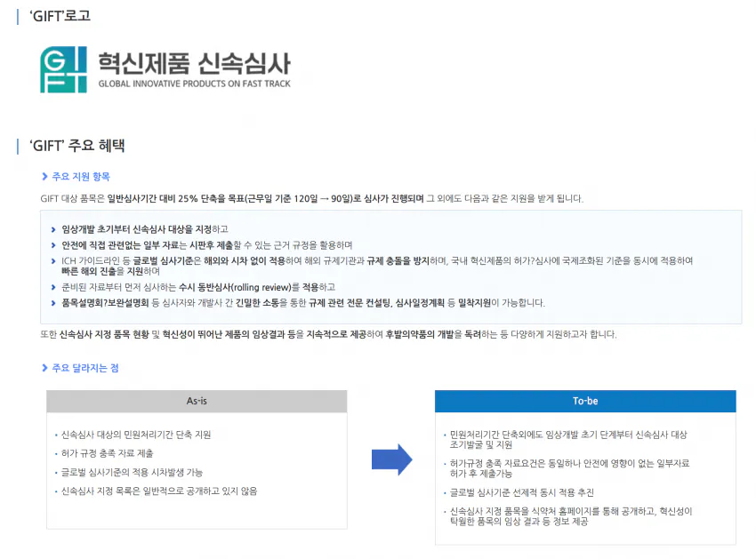Click the blue right arrow between boxes
Viewport: 756px width, 559px height.
coord(391,459)
